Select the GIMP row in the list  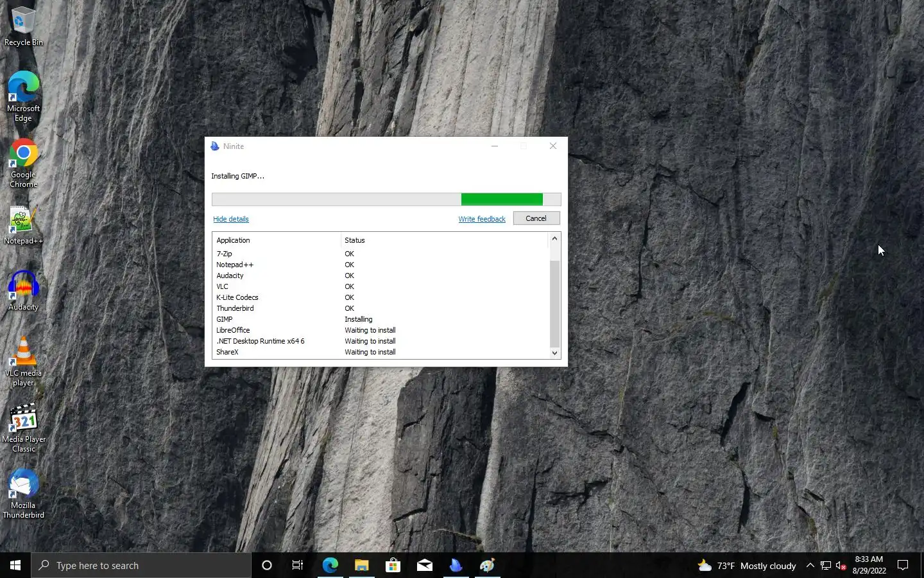[x=381, y=319]
